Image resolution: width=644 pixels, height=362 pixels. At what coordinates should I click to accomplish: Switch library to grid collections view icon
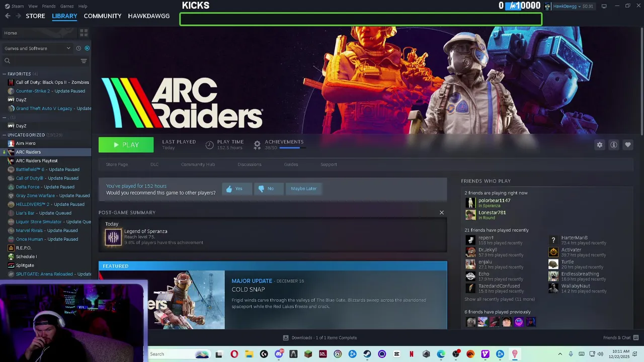click(x=84, y=33)
